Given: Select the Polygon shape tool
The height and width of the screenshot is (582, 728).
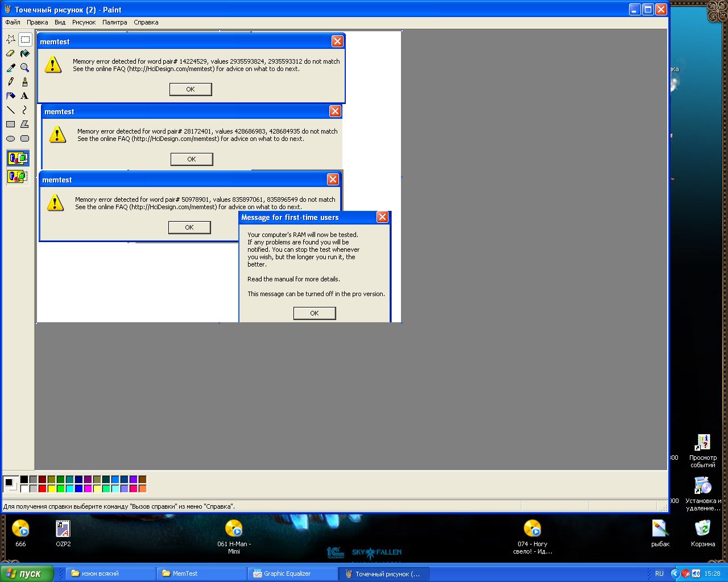Looking at the screenshot, I should (25, 124).
